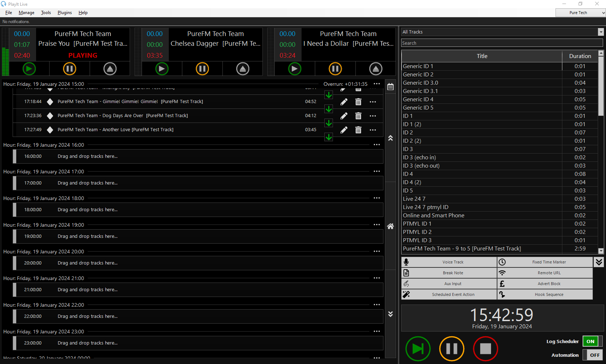This screenshot has width=606, height=364.
Task: Delete Another Love from the log
Action: point(358,130)
